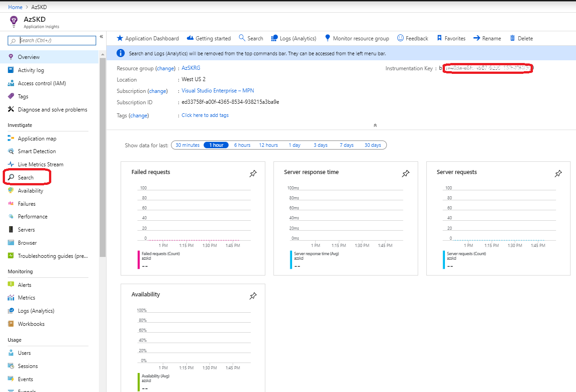576x392 pixels.
Task: Pin the Server requests chart
Action: pos(558,174)
